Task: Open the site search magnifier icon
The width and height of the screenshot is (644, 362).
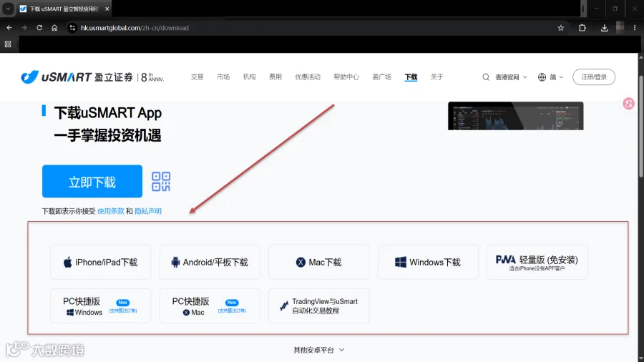Action: [486, 77]
